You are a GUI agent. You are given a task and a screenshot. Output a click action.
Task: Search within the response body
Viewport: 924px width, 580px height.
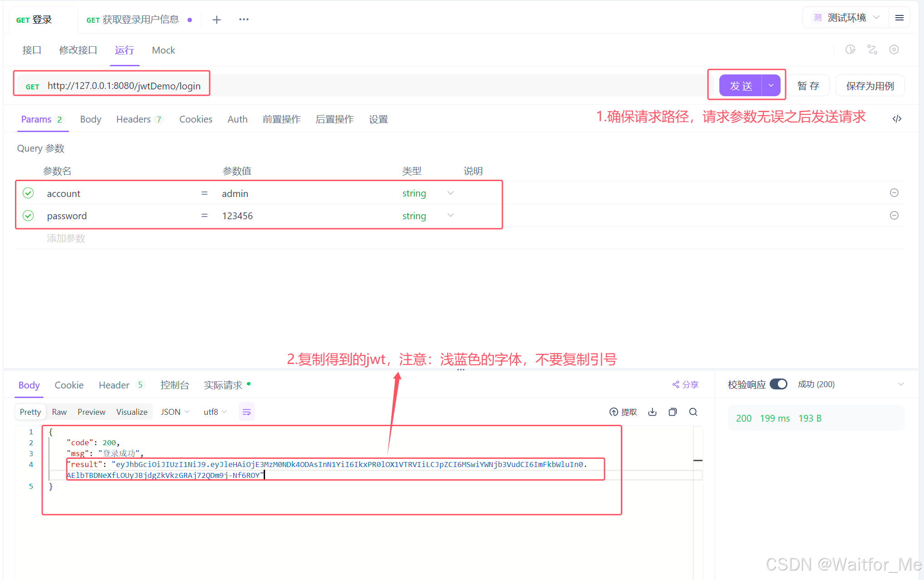[693, 412]
